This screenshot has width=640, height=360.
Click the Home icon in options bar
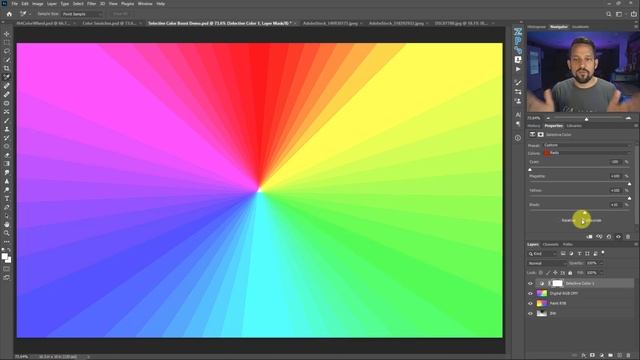click(x=9, y=14)
